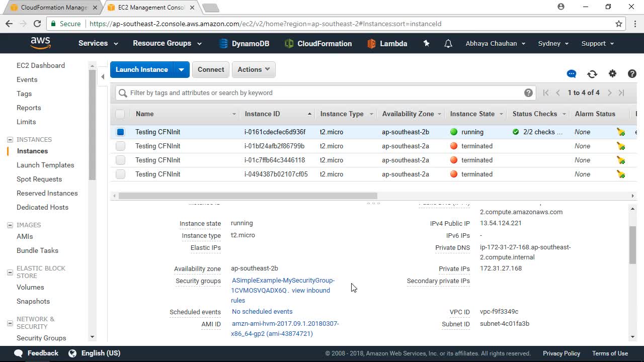
Task: Open Security Groups in sidebar
Action: click(x=41, y=338)
